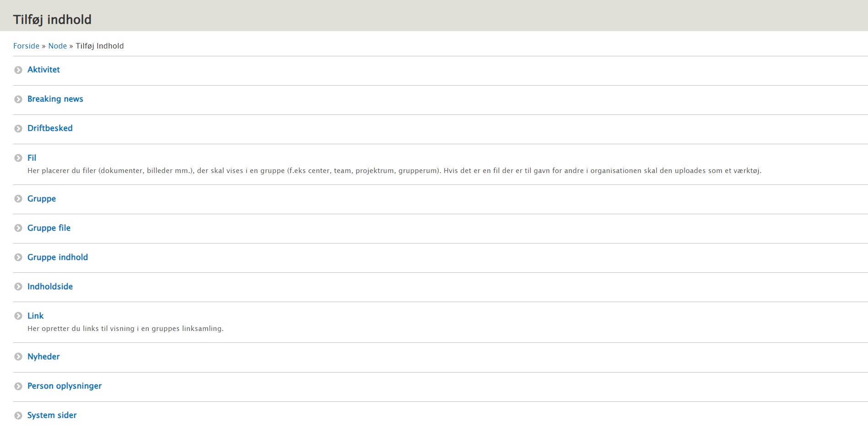Add a new Indholdside

[x=50, y=287]
